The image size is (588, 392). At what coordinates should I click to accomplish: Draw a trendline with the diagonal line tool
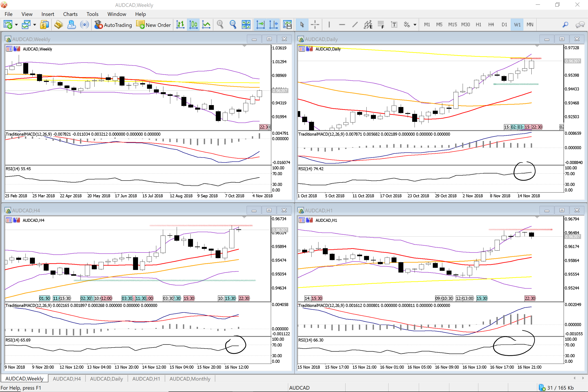tap(355, 25)
